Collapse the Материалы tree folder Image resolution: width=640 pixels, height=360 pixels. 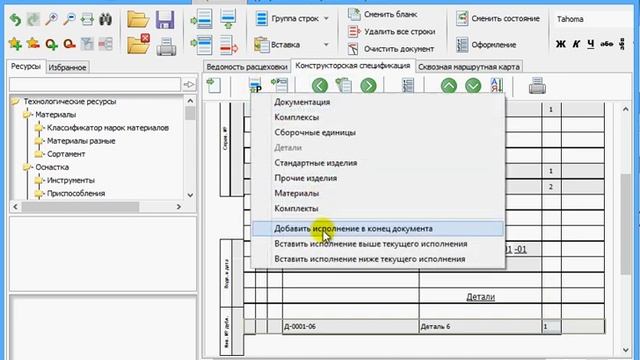point(27,115)
